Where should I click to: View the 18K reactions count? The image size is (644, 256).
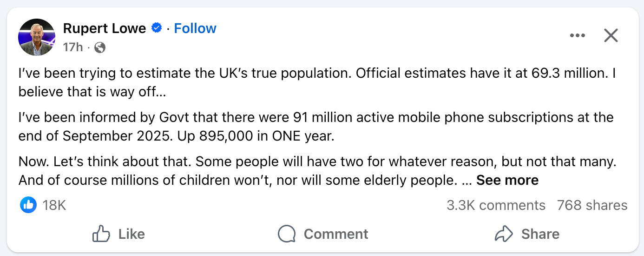point(54,205)
